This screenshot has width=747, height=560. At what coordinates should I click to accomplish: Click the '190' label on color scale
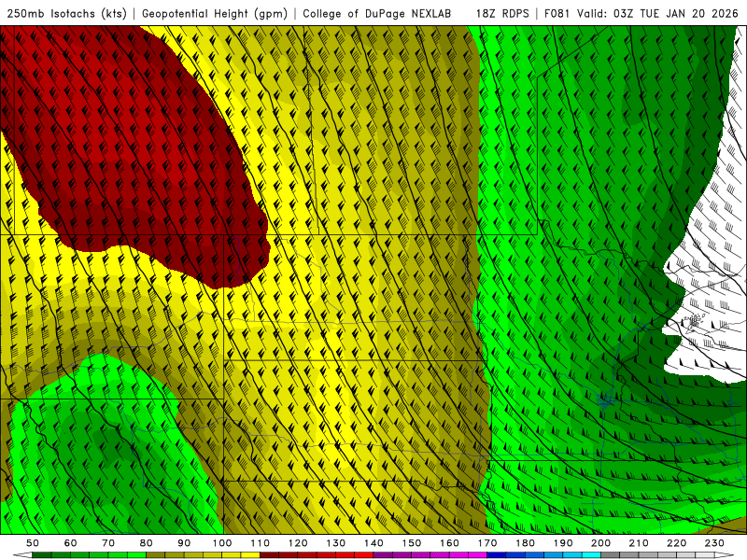tap(563, 543)
